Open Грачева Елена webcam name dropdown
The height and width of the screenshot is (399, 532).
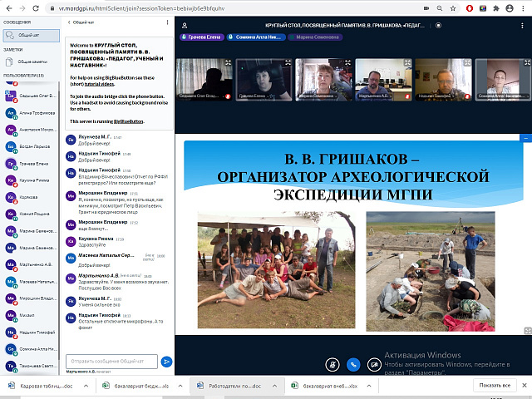[x=254, y=96]
